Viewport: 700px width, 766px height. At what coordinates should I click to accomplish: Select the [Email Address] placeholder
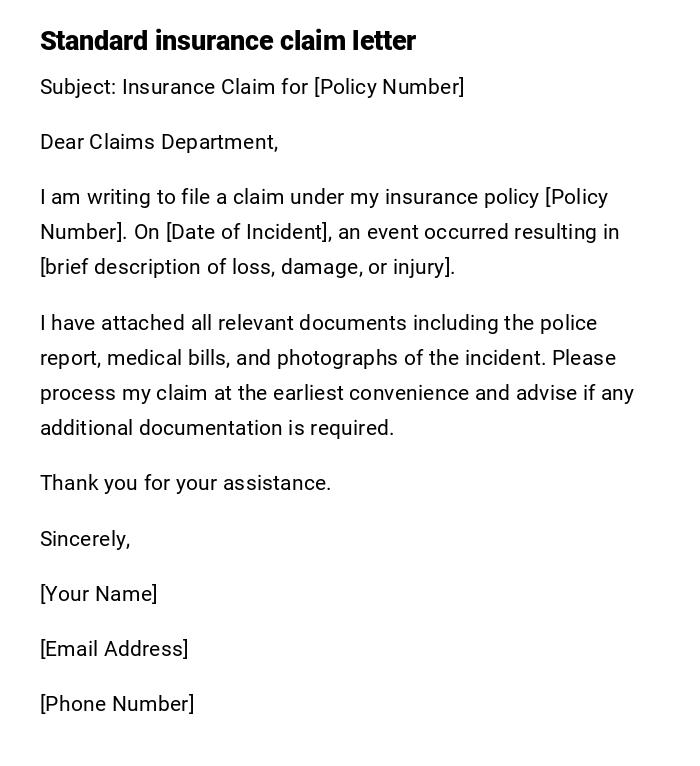coord(114,649)
